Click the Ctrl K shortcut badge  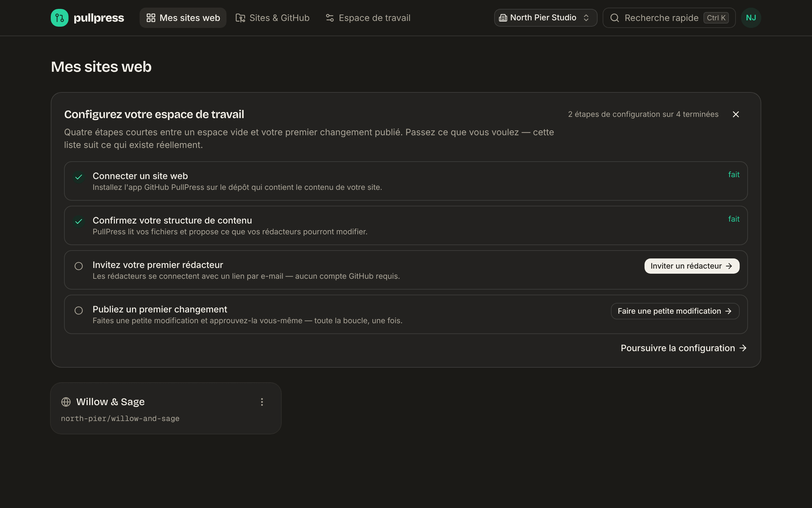[x=716, y=18]
